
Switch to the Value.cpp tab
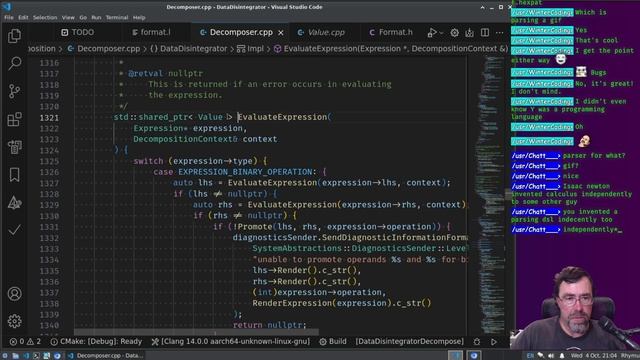321,32
